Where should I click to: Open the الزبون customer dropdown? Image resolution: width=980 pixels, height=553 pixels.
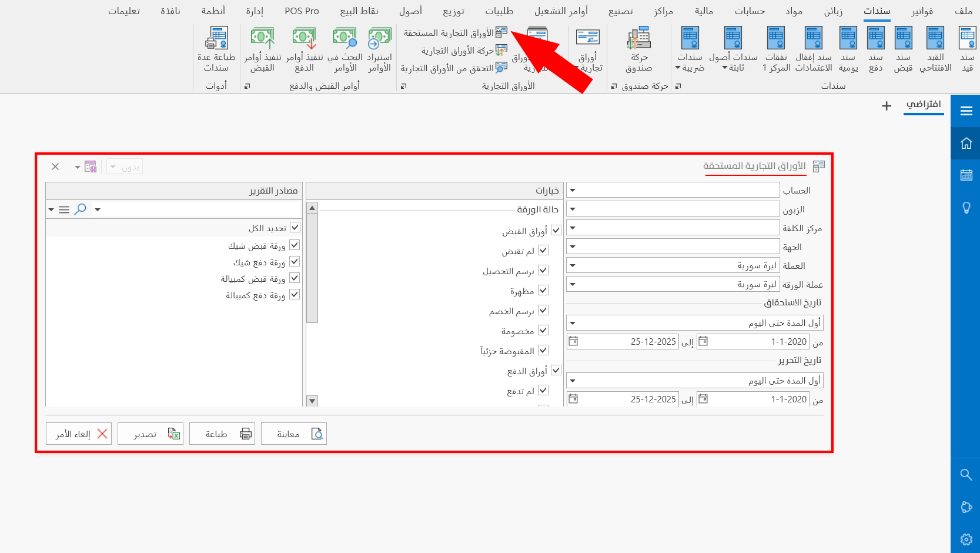(x=572, y=208)
